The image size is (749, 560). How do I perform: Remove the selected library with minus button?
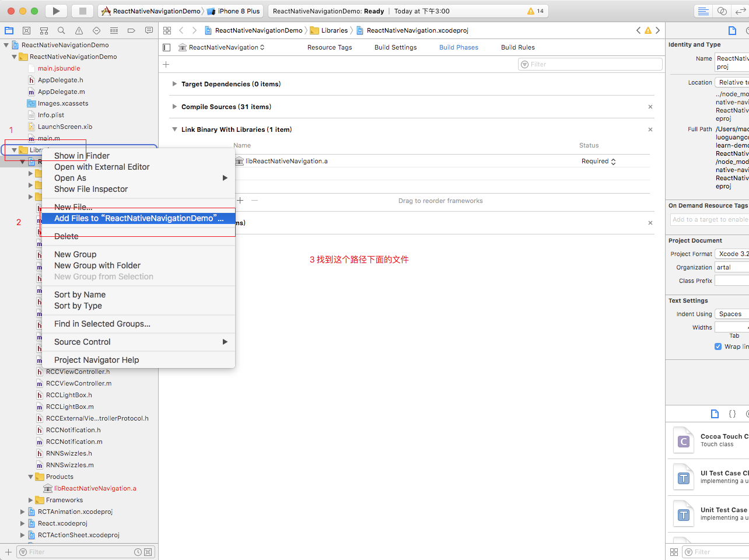(x=254, y=200)
